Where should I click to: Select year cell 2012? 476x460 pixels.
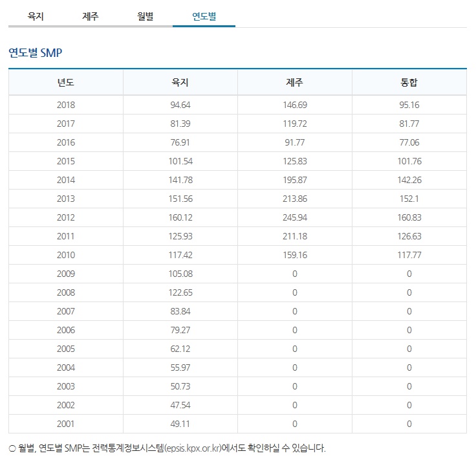(x=65, y=217)
